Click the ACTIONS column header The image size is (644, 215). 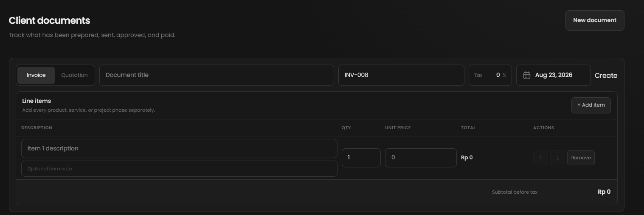[543, 128]
